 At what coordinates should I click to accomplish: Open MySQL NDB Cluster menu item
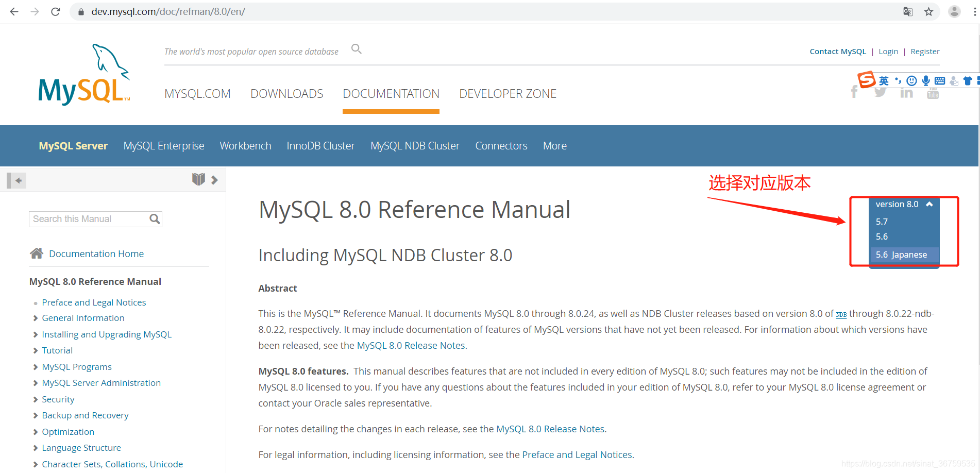click(415, 146)
